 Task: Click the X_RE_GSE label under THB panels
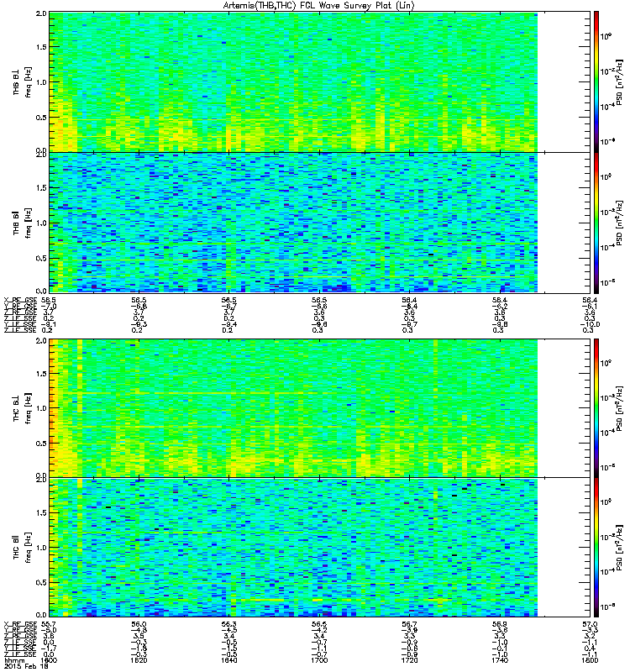20,300
